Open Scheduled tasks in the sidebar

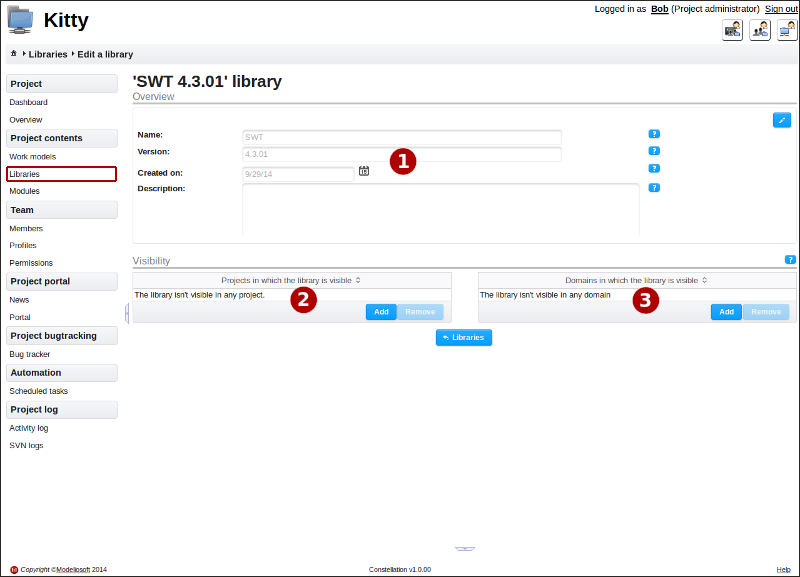pos(39,391)
